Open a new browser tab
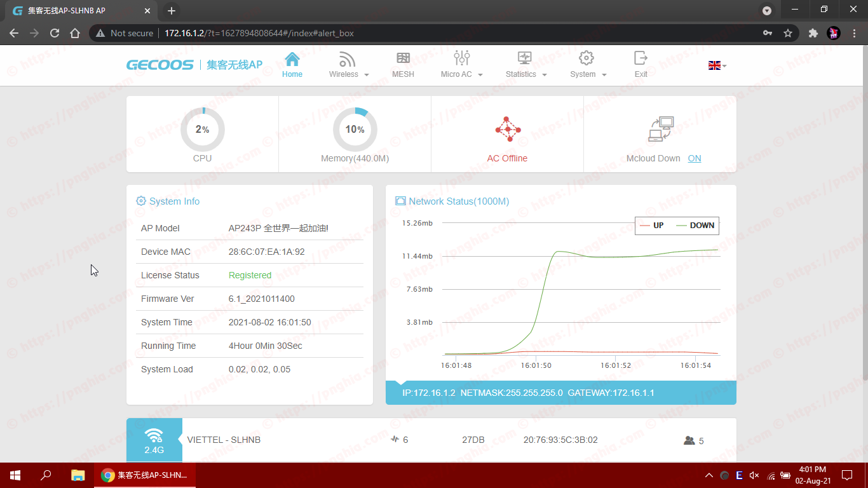The image size is (868, 488). click(x=171, y=11)
